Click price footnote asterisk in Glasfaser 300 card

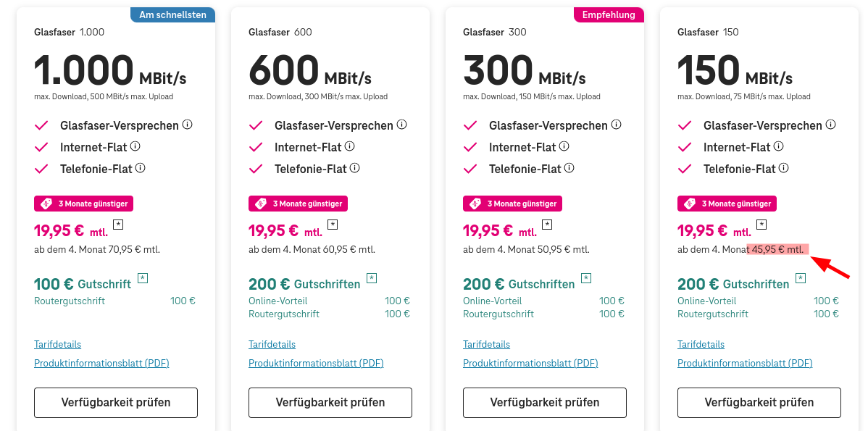[x=547, y=224]
